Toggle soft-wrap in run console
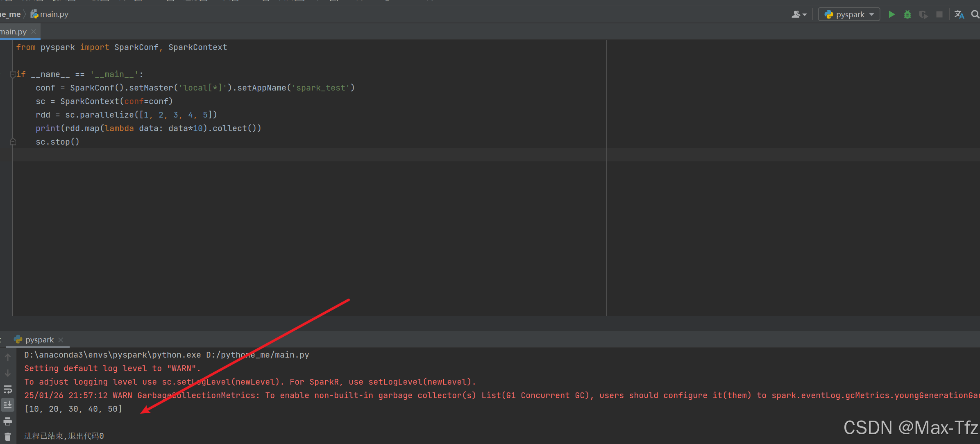This screenshot has width=980, height=444. click(x=8, y=389)
